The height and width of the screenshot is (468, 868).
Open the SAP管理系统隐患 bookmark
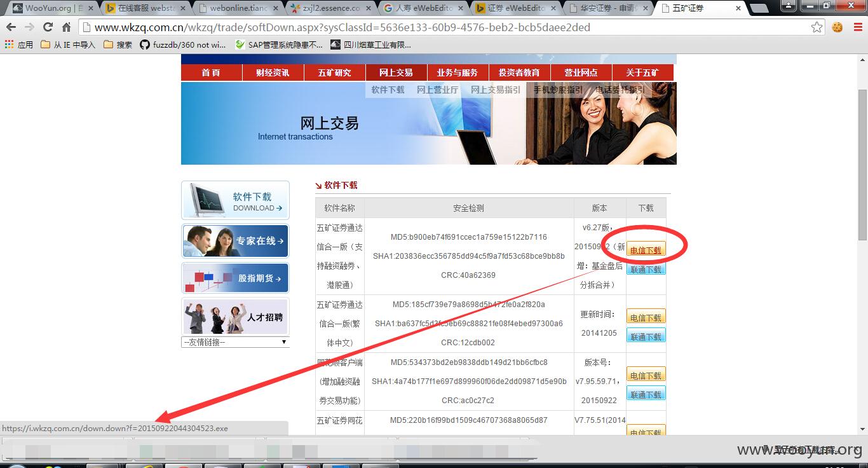pos(279,45)
